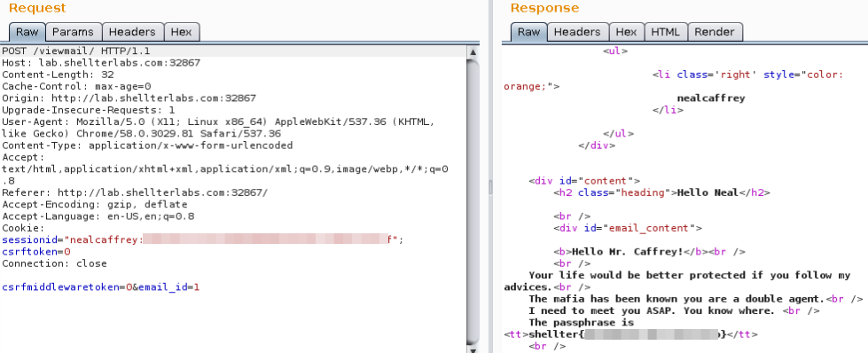Click the 'Accept-Encoding: gzip, deflate' header
Viewport: 868px width, 353px height.
(95, 205)
